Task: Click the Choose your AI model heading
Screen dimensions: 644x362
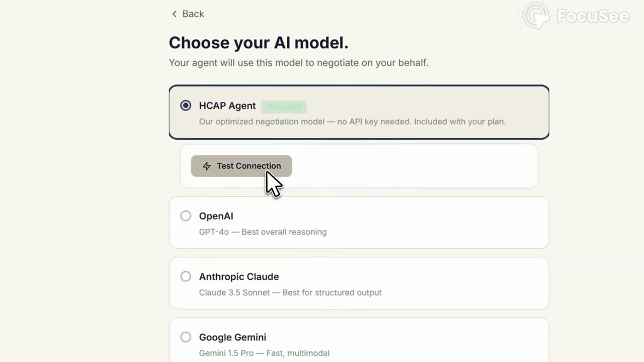Action: pos(259,43)
